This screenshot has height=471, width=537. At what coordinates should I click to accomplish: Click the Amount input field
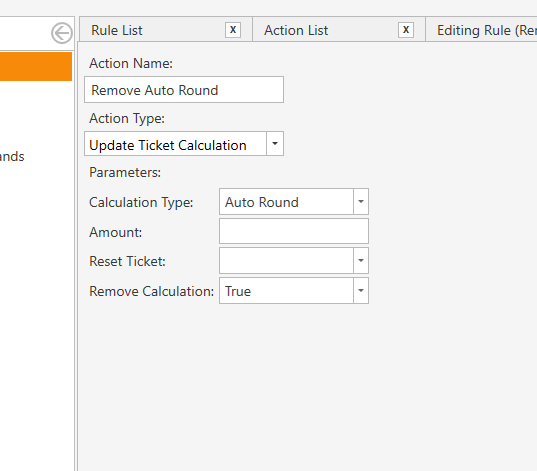click(x=294, y=231)
